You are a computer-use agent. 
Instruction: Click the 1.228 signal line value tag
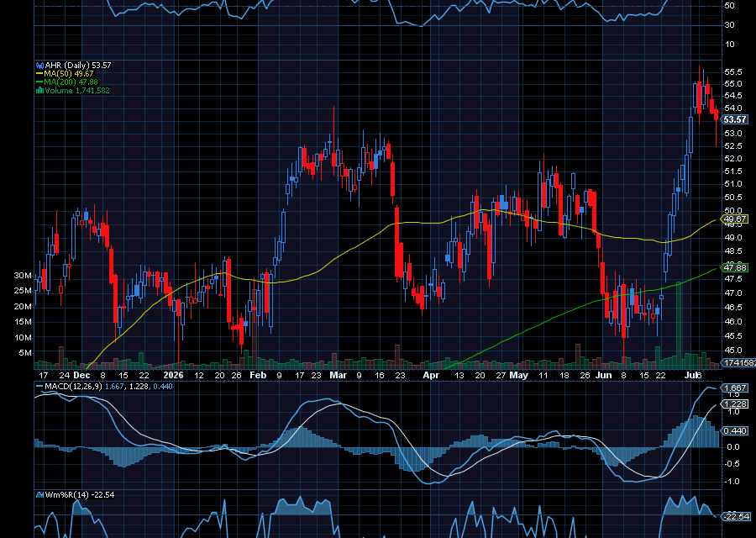pos(735,403)
